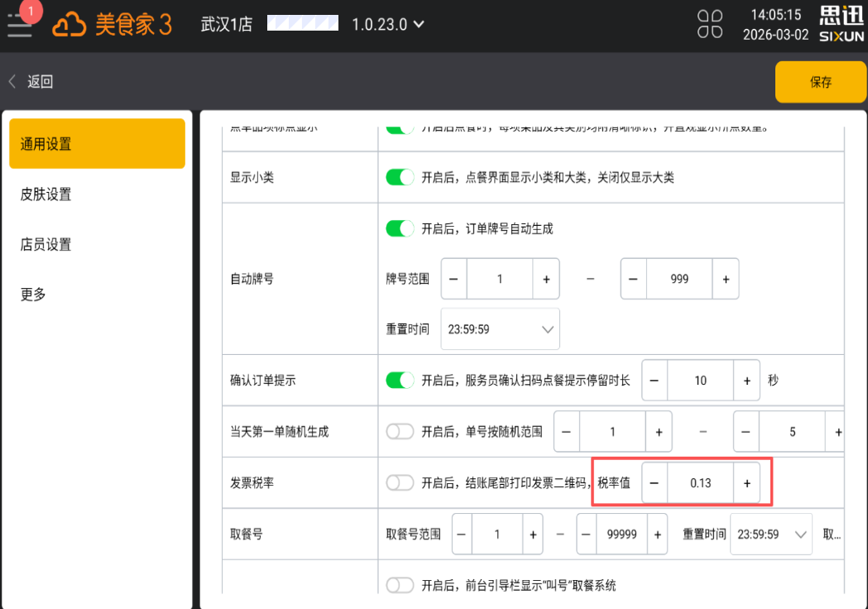Image resolution: width=868 pixels, height=609 pixels.
Task: Toggle off the 显示小类 switch
Action: [400, 177]
